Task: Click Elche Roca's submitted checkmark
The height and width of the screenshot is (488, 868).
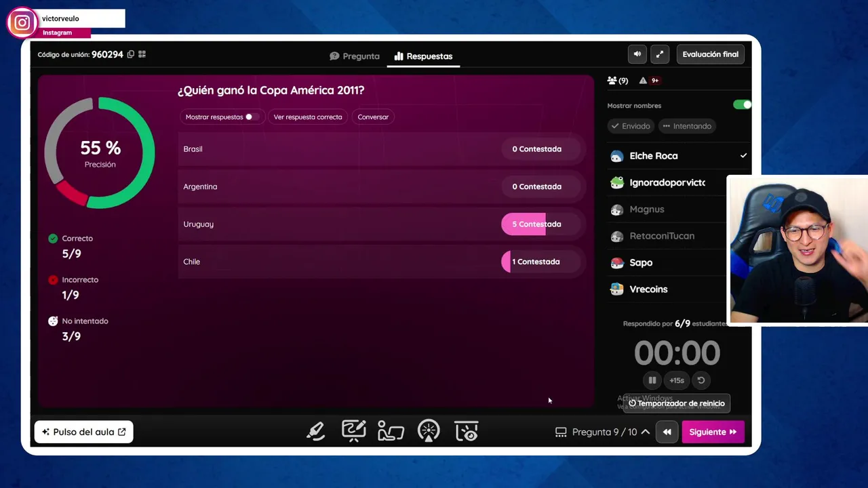Action: (x=743, y=156)
